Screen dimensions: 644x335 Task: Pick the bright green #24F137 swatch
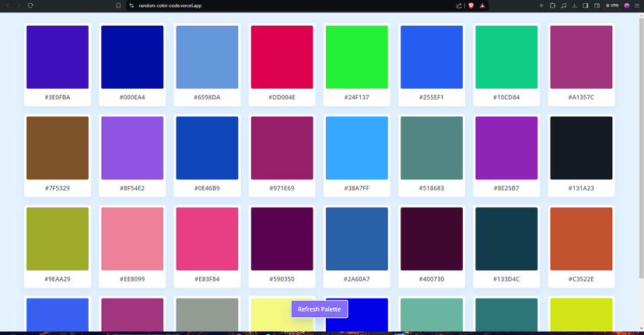[x=356, y=58]
